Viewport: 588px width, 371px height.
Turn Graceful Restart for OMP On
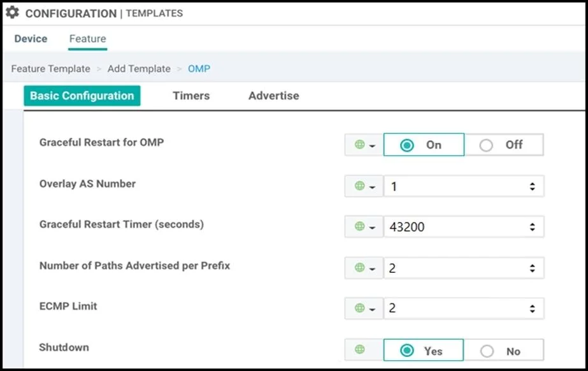coord(424,145)
